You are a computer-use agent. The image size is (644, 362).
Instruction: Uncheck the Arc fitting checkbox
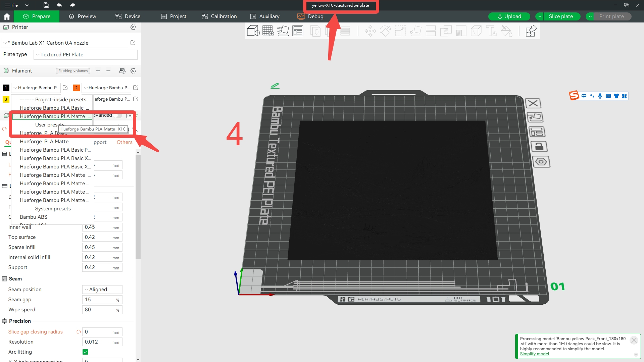(85, 352)
